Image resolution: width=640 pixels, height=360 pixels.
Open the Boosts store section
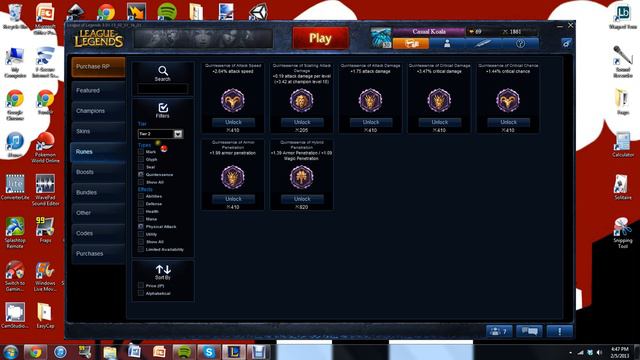98,172
